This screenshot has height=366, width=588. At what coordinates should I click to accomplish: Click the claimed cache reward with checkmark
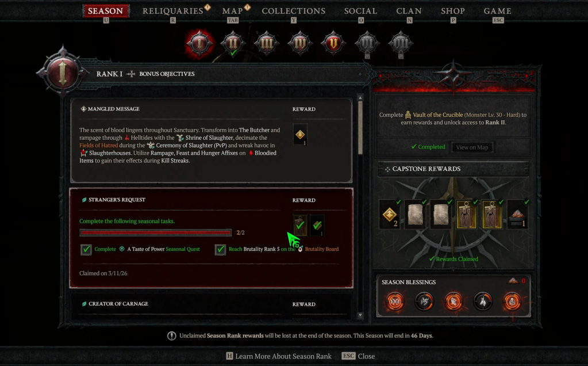(x=300, y=225)
